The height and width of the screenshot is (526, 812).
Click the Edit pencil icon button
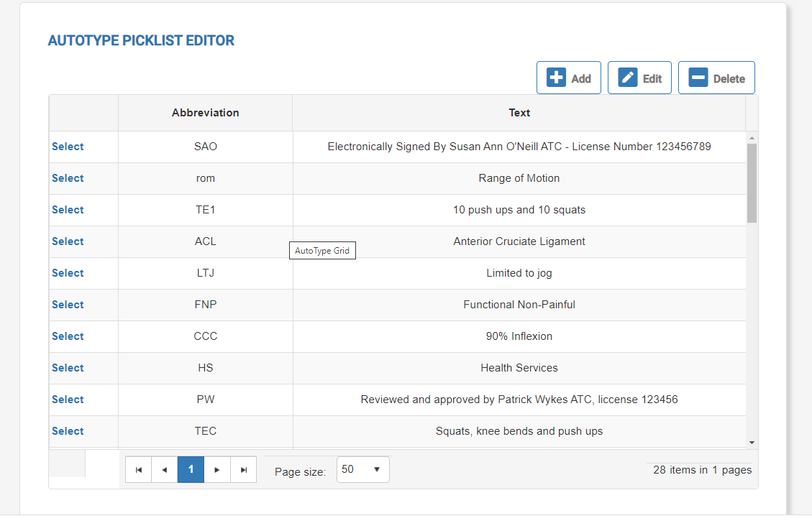(639, 78)
